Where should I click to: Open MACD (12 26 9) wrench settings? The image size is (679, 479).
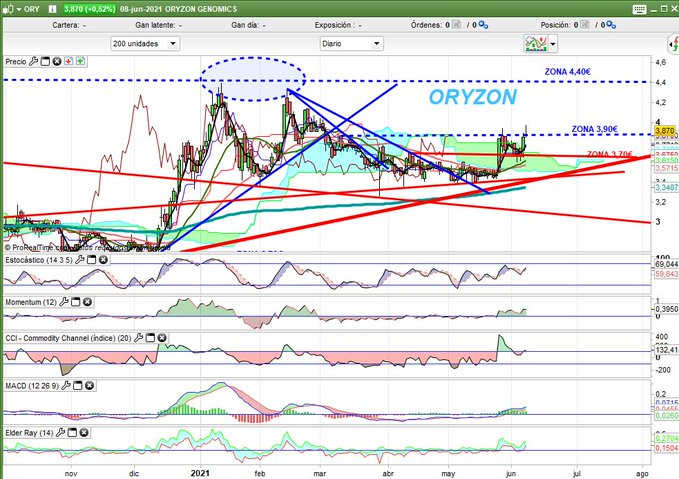[x=66, y=385]
